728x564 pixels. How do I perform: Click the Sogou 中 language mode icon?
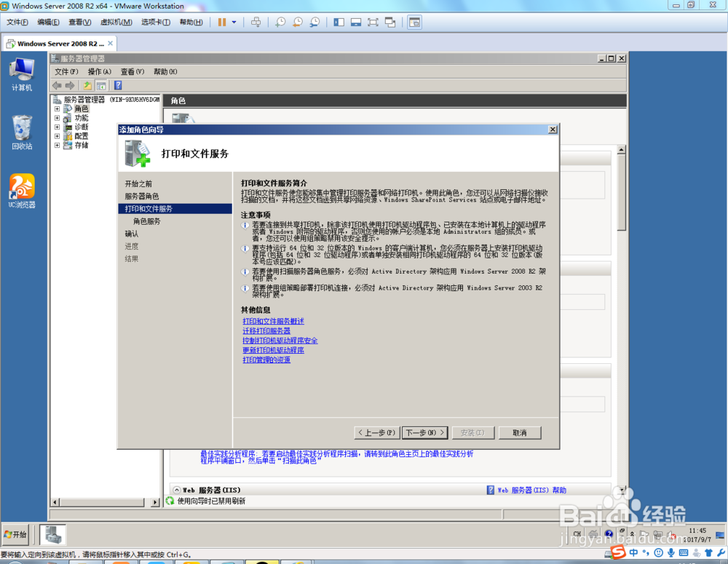pyautogui.click(x=633, y=552)
